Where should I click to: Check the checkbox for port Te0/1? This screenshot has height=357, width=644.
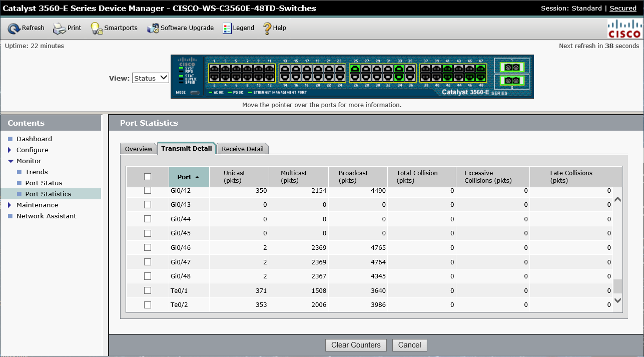click(147, 290)
